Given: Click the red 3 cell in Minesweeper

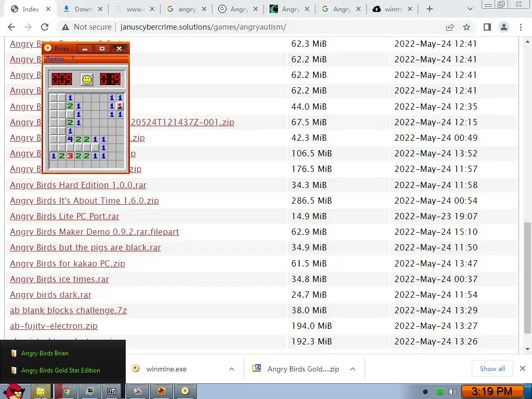Looking at the screenshot, I should (x=70, y=156).
